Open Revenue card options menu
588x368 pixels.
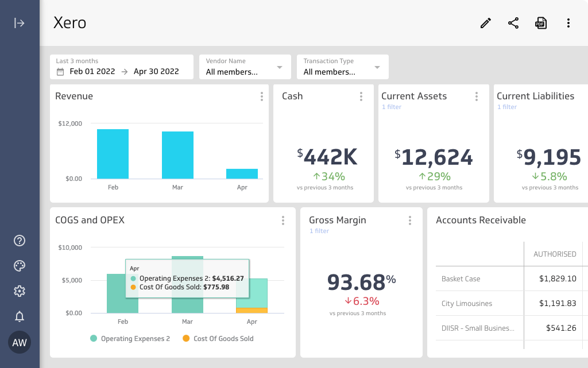tap(262, 96)
